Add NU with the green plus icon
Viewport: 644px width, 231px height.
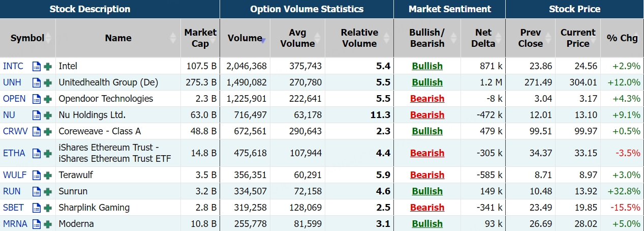(x=48, y=115)
